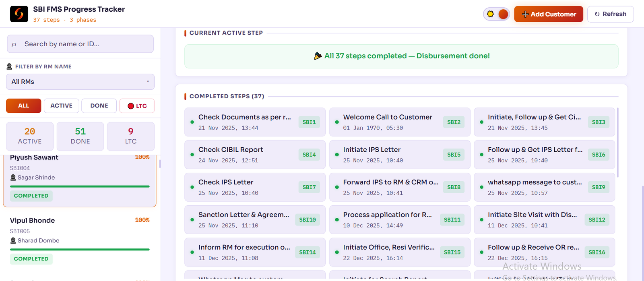Click the 51 DONE stat card
Screen dimensions: 644x281
tap(80, 136)
